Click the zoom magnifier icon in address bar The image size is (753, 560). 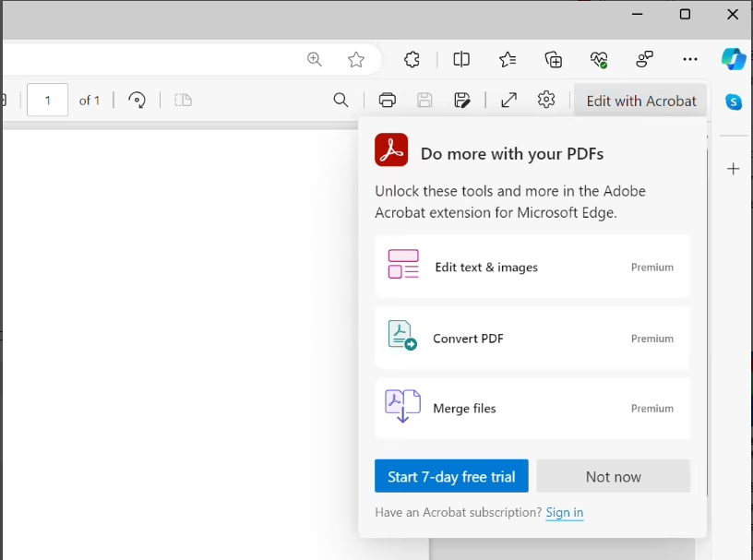click(315, 60)
